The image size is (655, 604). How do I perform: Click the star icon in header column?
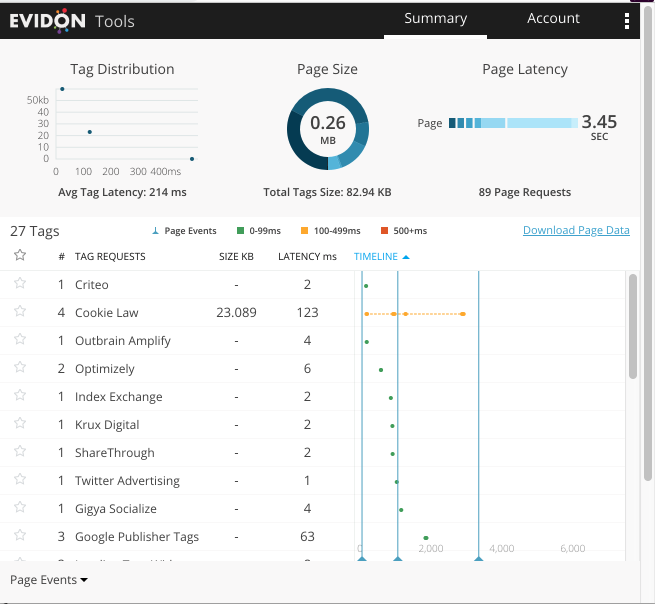pyautogui.click(x=19, y=256)
